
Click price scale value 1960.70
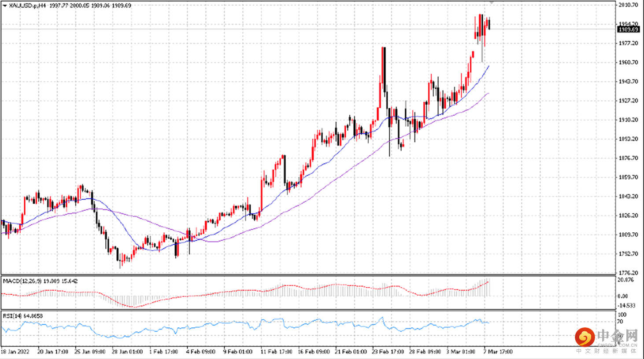coord(628,62)
